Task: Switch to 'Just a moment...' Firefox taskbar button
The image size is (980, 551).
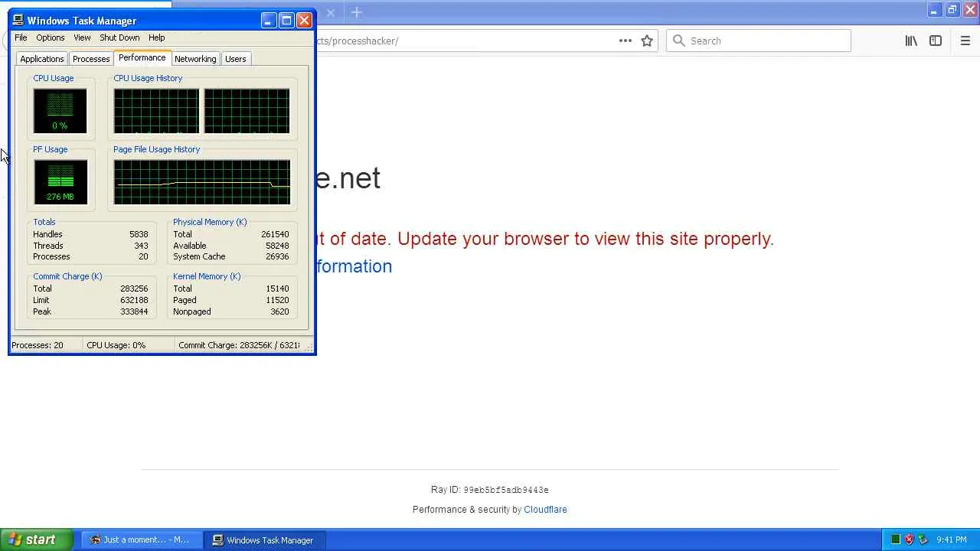Action: point(141,540)
